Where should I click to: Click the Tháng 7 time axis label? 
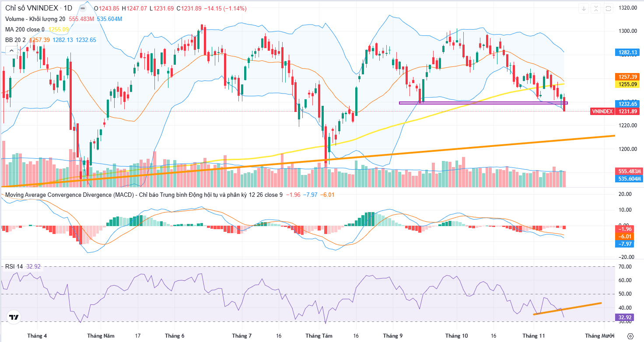pos(242,336)
